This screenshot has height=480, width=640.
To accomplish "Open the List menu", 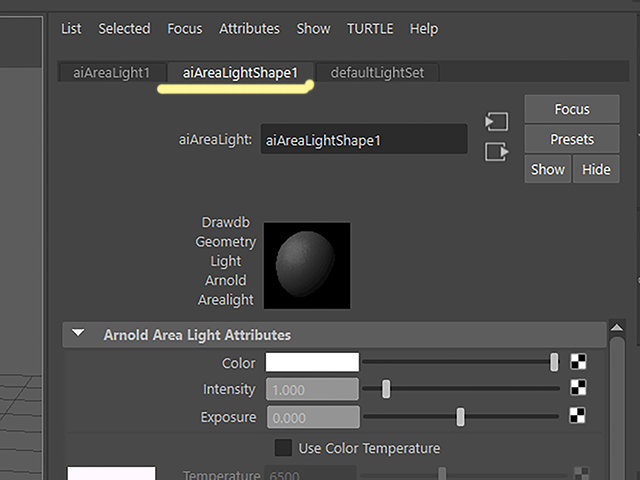I will click(x=71, y=29).
